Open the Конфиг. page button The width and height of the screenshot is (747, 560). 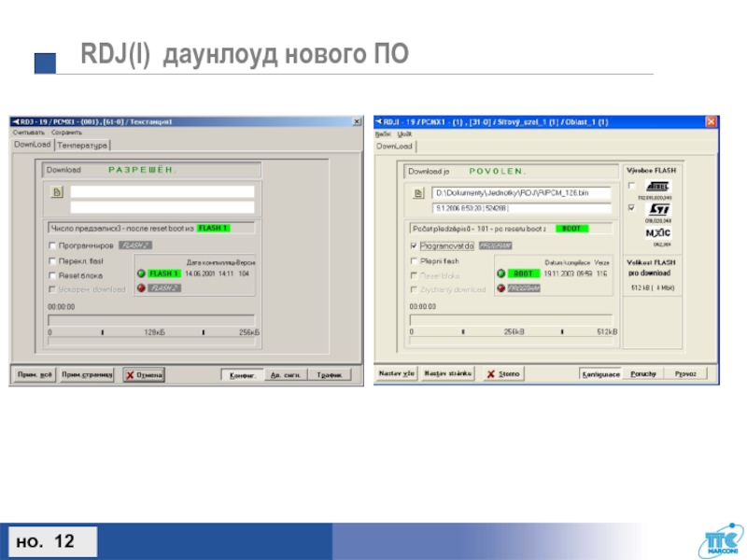243,375
